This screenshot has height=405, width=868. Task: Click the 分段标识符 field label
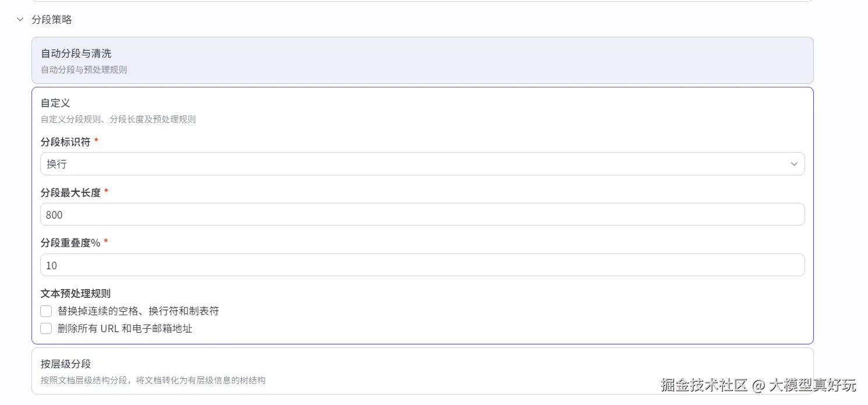point(65,142)
